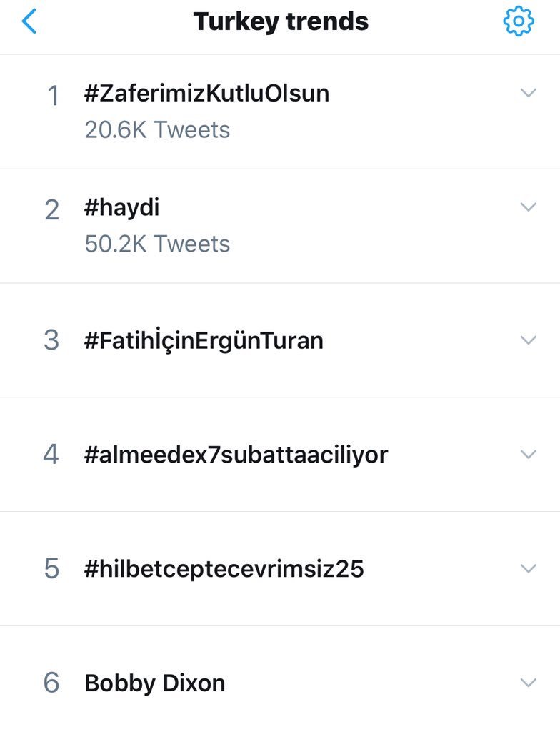
Task: Open chevron menu for #FatihİçinErgünTuran
Action: click(528, 340)
